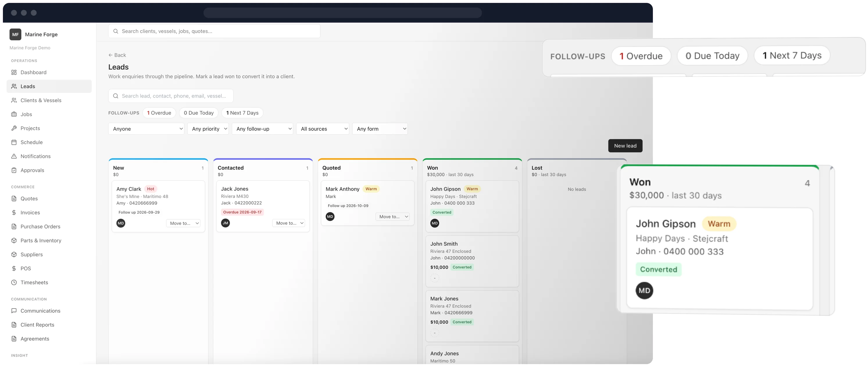Image resolution: width=868 pixels, height=367 pixels.
Task: Open the Anyone assignee dropdown
Action: (x=146, y=129)
